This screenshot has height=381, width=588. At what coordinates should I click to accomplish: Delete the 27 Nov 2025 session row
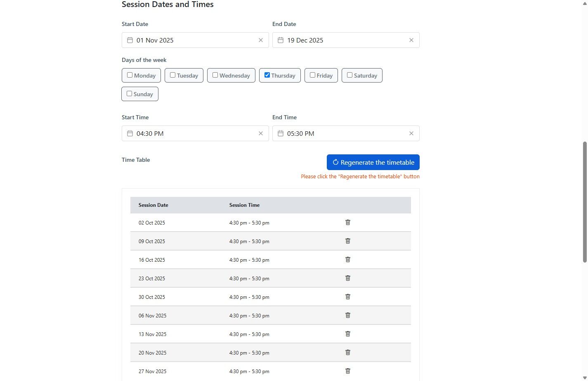click(348, 371)
